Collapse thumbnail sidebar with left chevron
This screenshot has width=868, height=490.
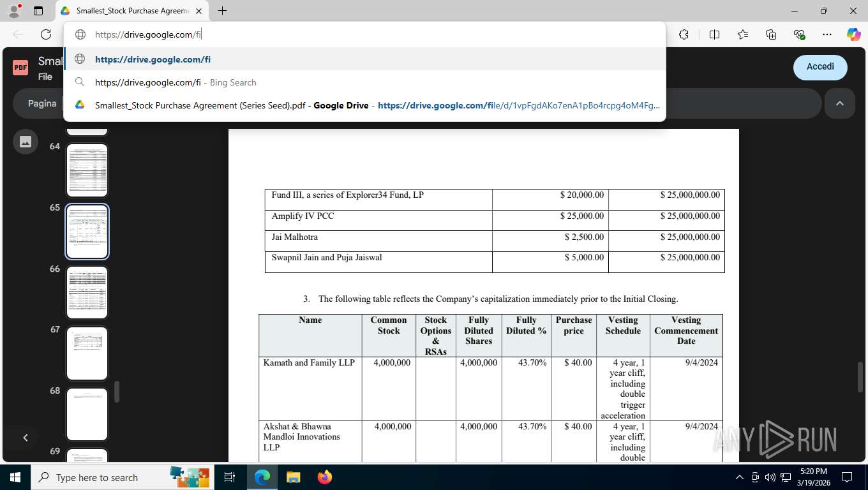tap(26, 438)
